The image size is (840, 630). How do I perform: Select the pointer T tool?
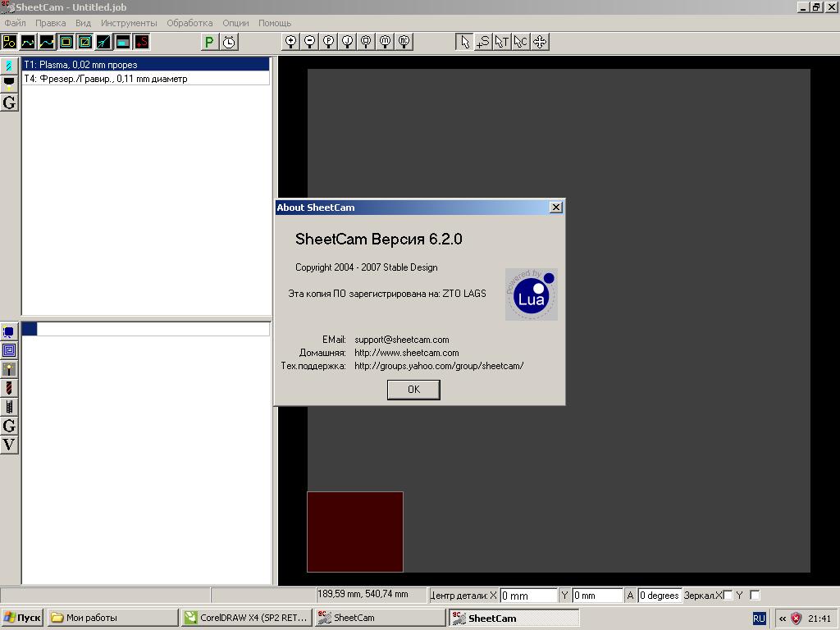(502, 42)
